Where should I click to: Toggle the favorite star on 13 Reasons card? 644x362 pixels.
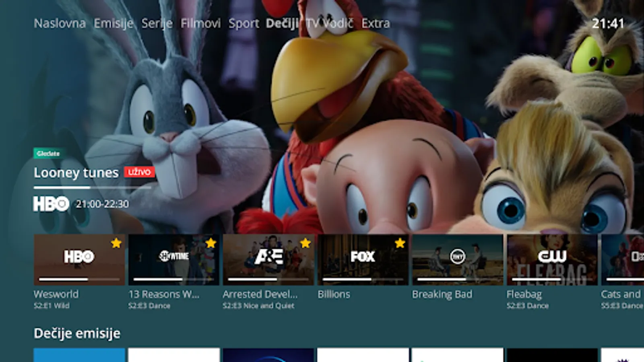pyautogui.click(x=211, y=243)
